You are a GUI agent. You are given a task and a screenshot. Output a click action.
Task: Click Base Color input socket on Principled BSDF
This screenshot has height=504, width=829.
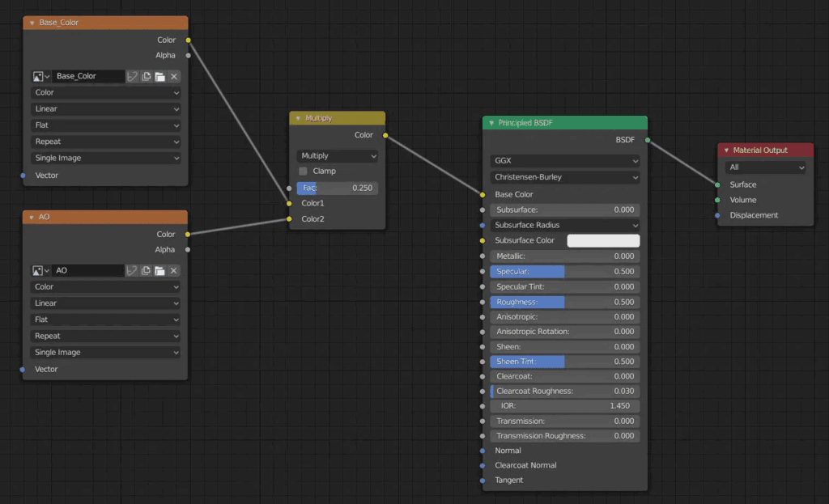click(x=483, y=194)
